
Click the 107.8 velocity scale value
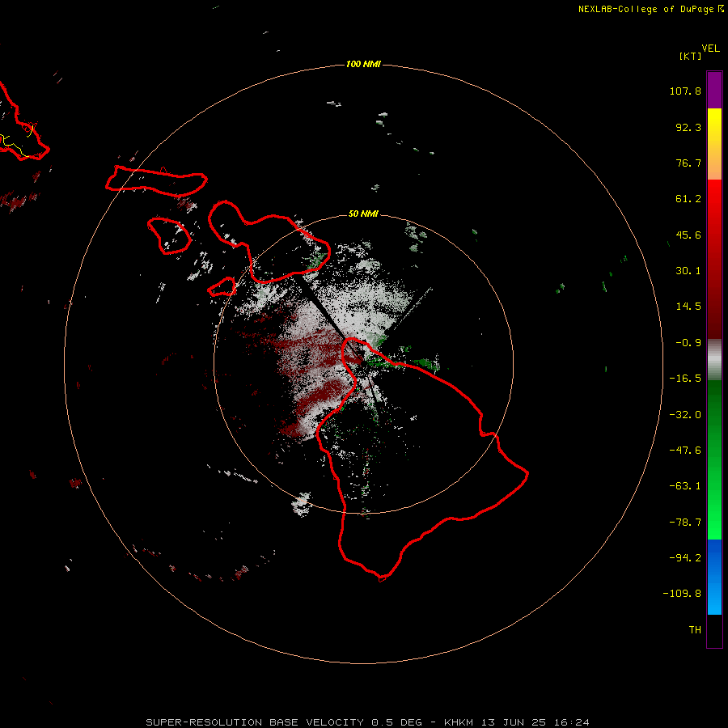pos(685,91)
